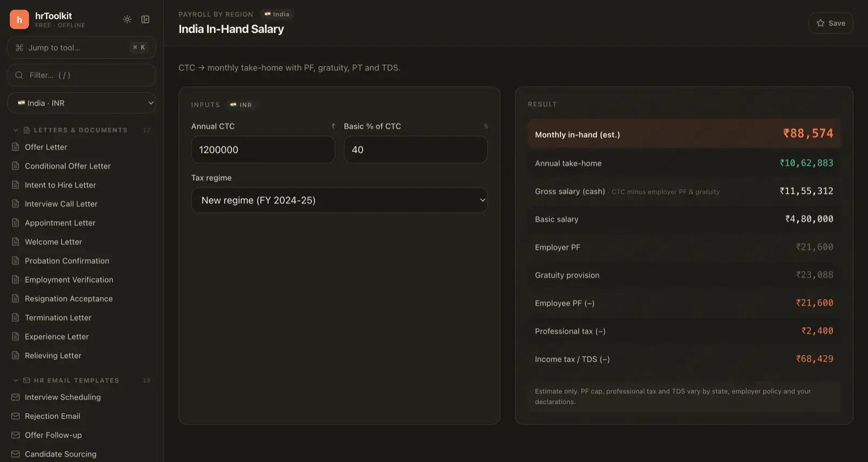This screenshot has width=868, height=462.
Task: Click the Basic salary ₹4,80,000 value
Action: tap(809, 219)
